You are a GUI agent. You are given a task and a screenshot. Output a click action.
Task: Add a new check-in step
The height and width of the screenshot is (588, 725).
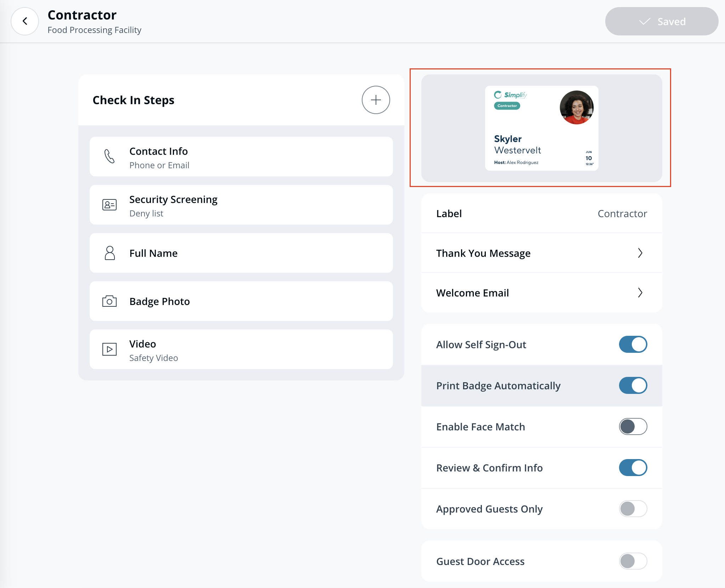(376, 100)
